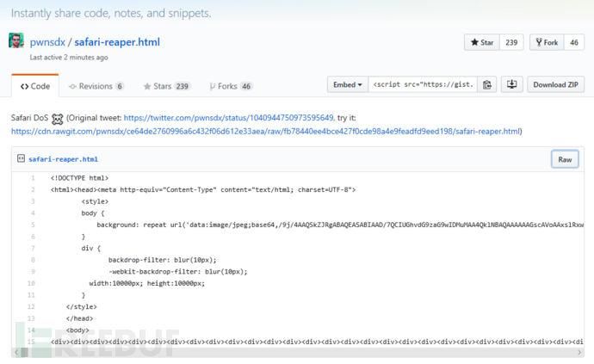
Task: Click the horizontal scrollbar left arrow
Action: point(15,352)
